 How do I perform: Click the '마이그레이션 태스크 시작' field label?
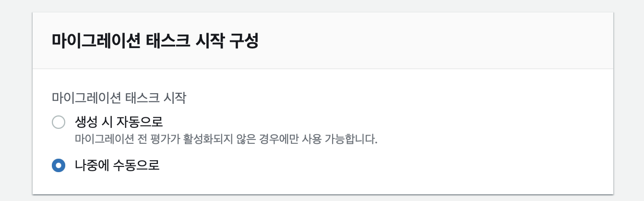119,98
